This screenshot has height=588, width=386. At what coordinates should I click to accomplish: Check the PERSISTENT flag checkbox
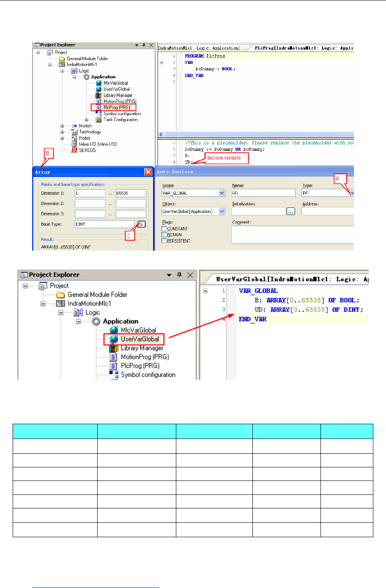click(x=164, y=240)
